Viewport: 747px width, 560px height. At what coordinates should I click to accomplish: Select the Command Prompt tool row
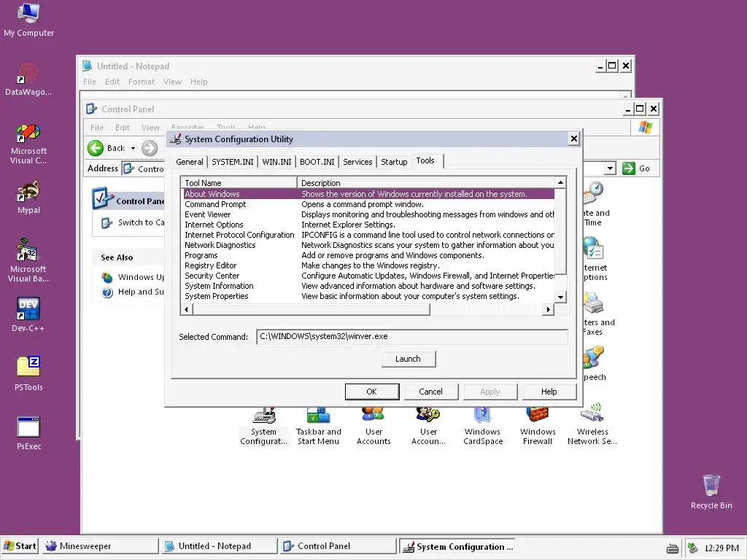pos(368,204)
